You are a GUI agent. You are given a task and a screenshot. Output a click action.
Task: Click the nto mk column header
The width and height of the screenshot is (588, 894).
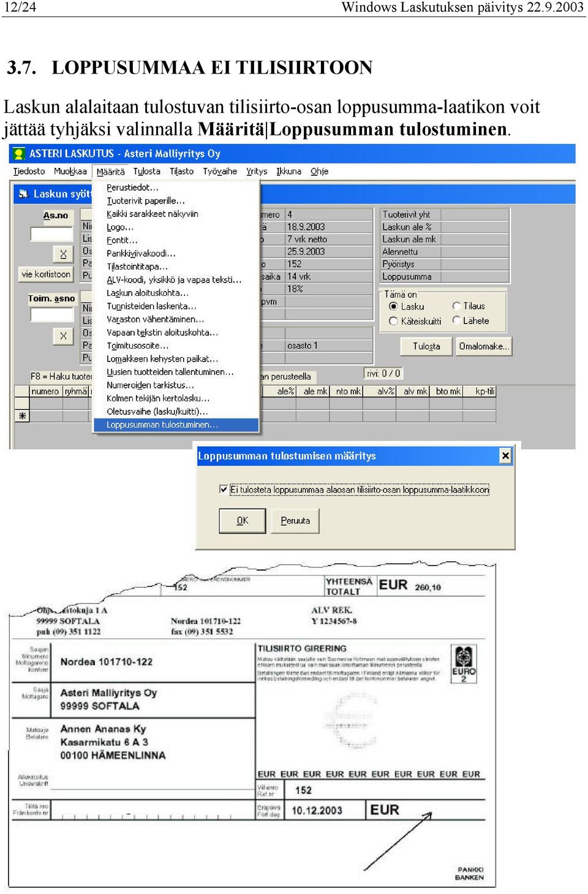[348, 392]
